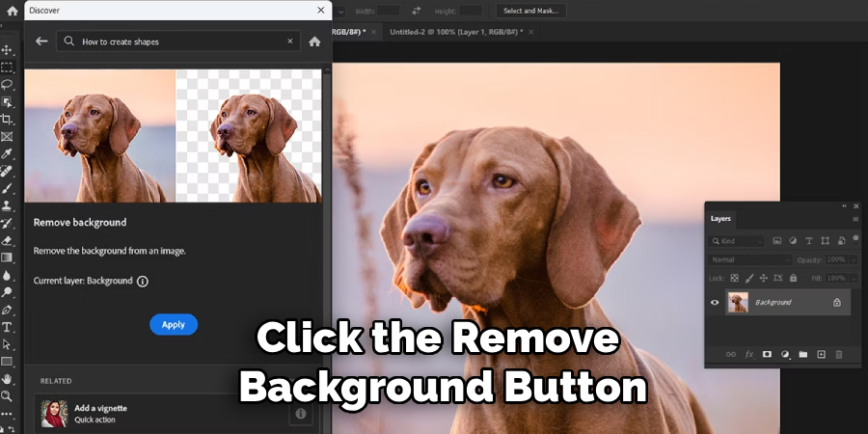Click Discover panel home icon
The width and height of the screenshot is (868, 434).
pyautogui.click(x=315, y=41)
